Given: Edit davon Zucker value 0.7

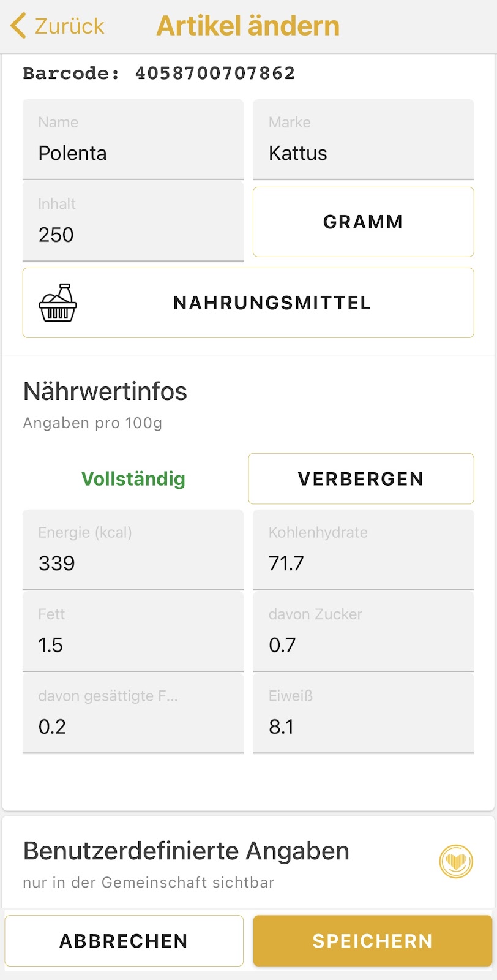Looking at the screenshot, I should (x=364, y=631).
